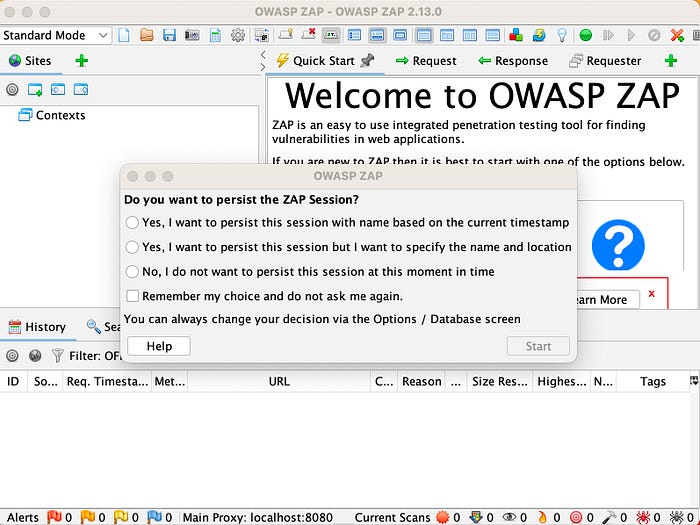Click the Submit and Continue play icon
Image resolution: width=700 pixels, height=525 pixels.
pyautogui.click(x=631, y=35)
